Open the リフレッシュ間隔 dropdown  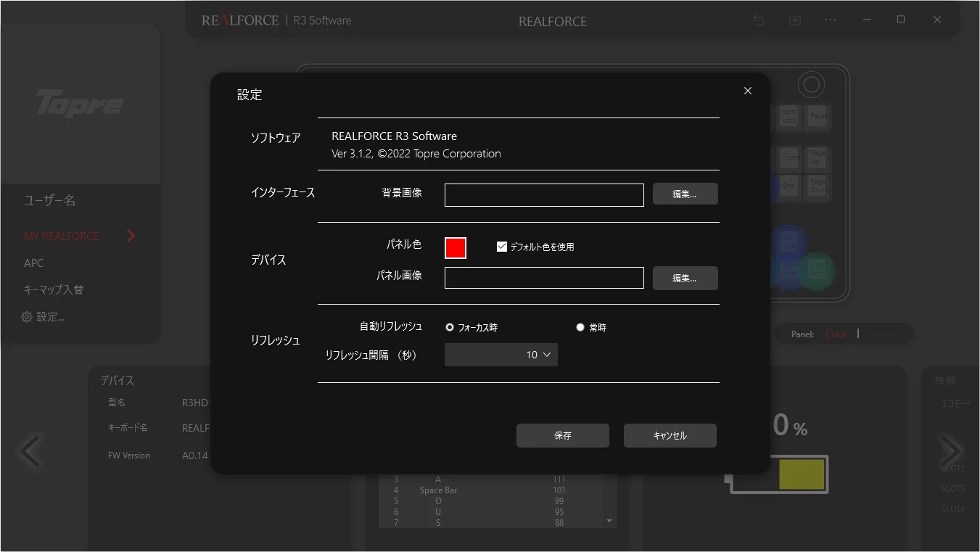click(x=501, y=355)
